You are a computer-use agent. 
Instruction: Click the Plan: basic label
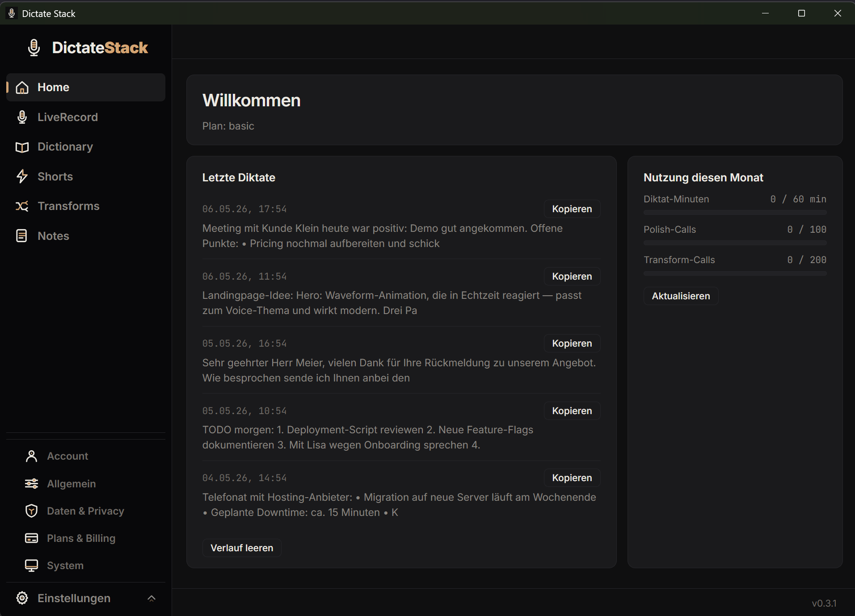point(228,126)
